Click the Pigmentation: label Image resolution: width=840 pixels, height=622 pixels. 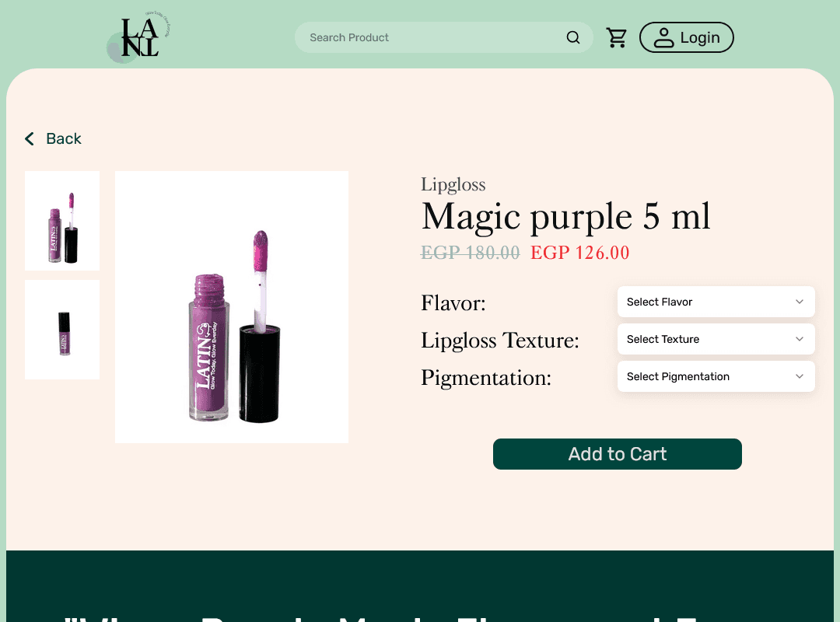(x=486, y=378)
